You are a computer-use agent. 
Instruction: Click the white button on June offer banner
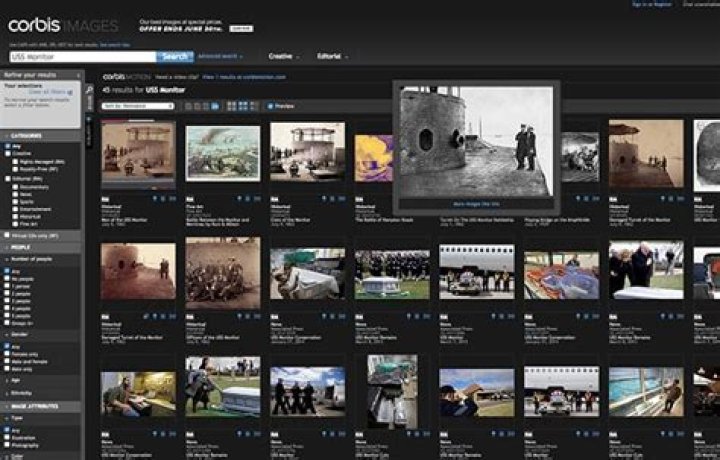tap(241, 28)
